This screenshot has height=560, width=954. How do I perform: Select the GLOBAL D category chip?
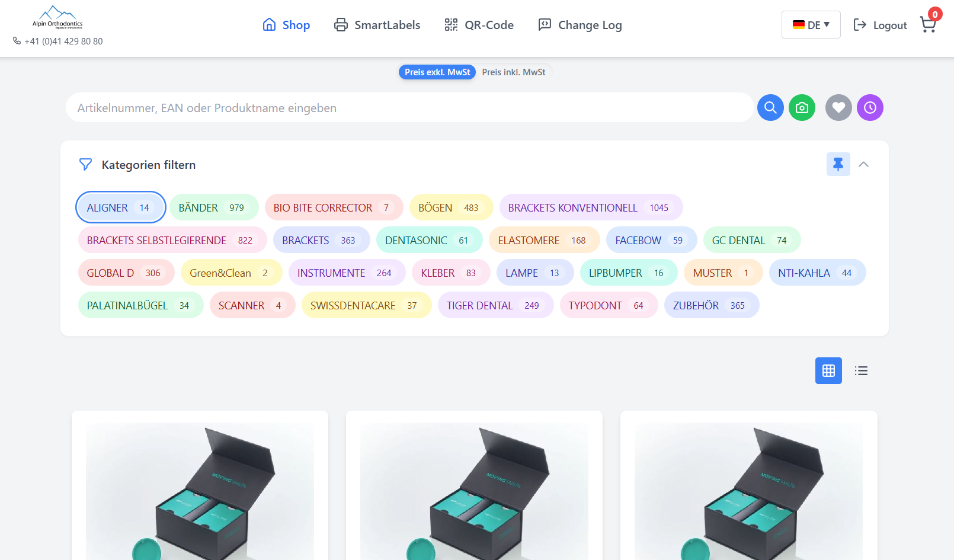[126, 273]
